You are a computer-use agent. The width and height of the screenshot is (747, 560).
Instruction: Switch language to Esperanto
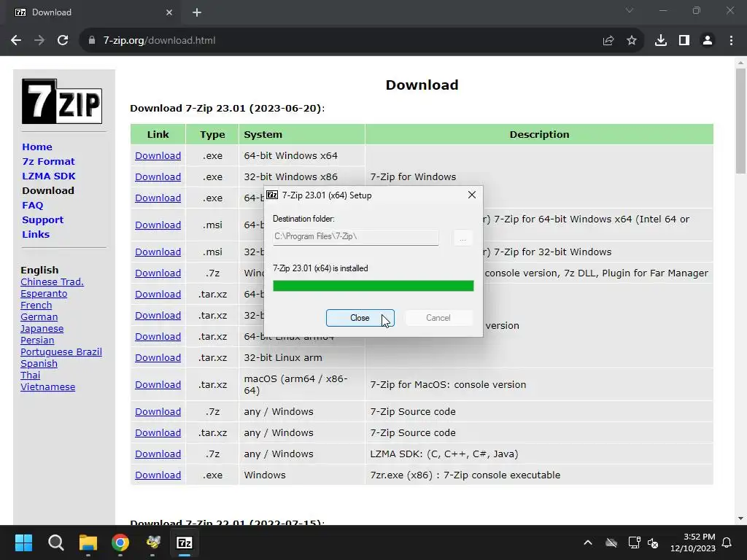coord(44,294)
